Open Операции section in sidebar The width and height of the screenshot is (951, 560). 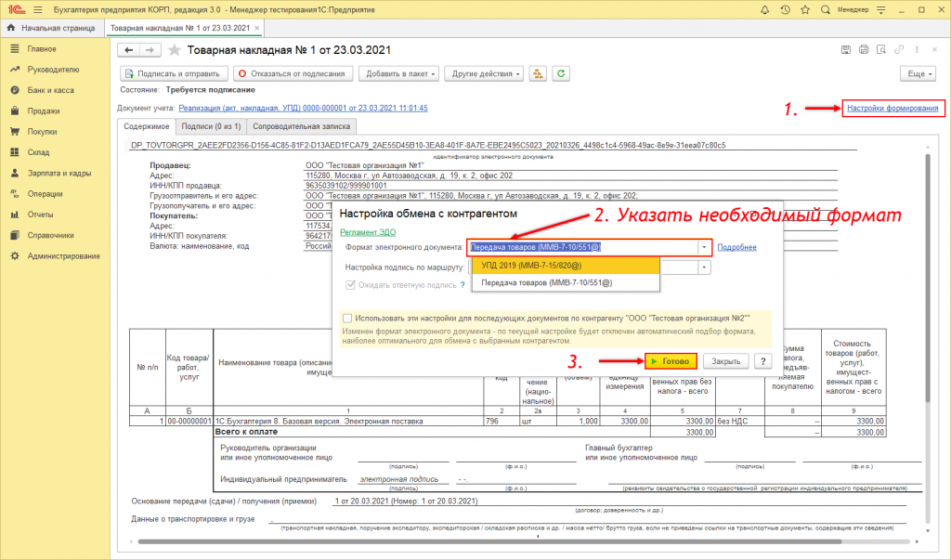click(45, 193)
